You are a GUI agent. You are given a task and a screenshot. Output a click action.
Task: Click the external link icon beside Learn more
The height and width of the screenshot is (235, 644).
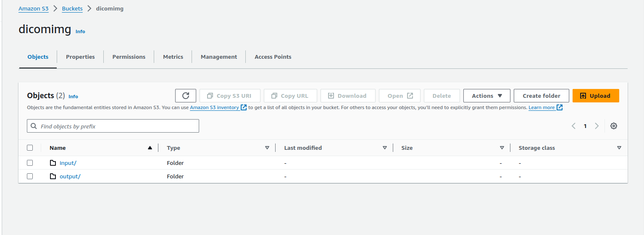point(560,107)
